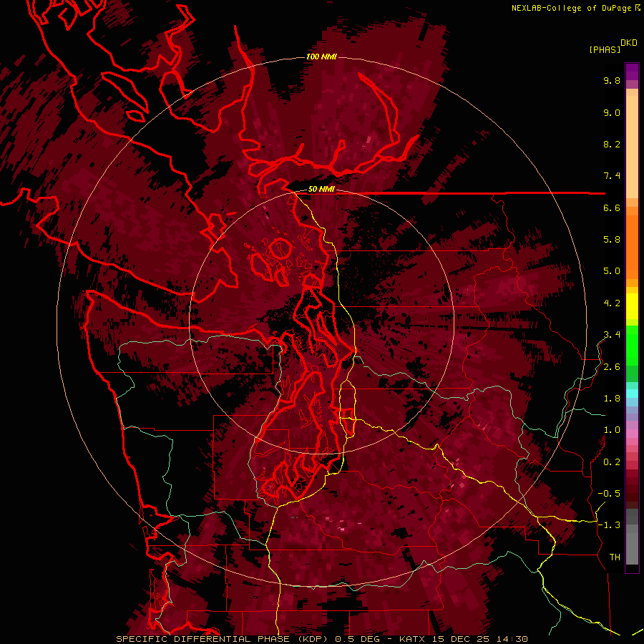Click the gray band at the scale bottom
Screen dimensions: 644x644
(632, 548)
